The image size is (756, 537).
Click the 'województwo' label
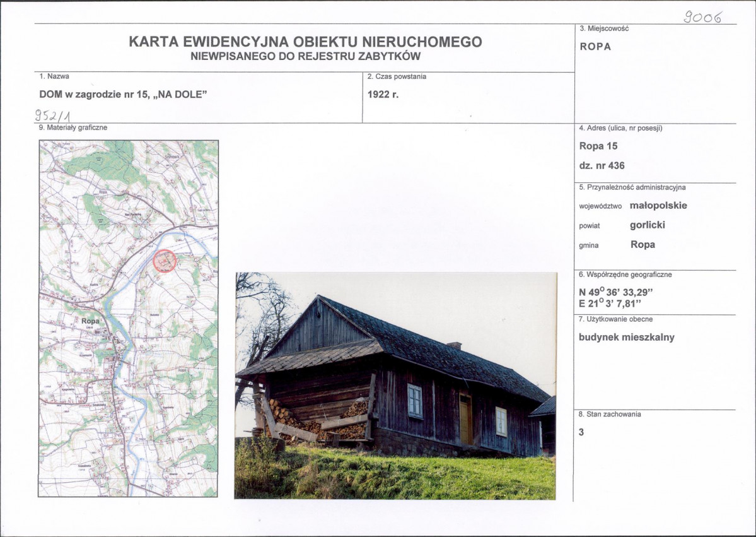[x=600, y=206]
